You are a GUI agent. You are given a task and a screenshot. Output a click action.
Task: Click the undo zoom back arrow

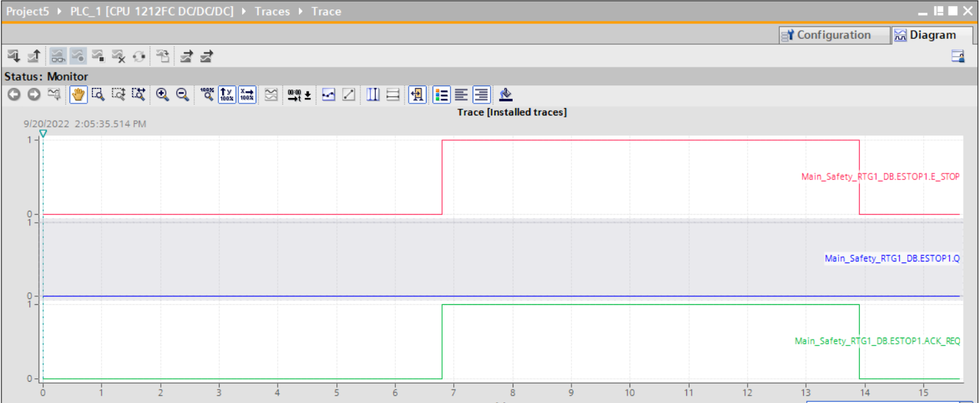point(14,95)
